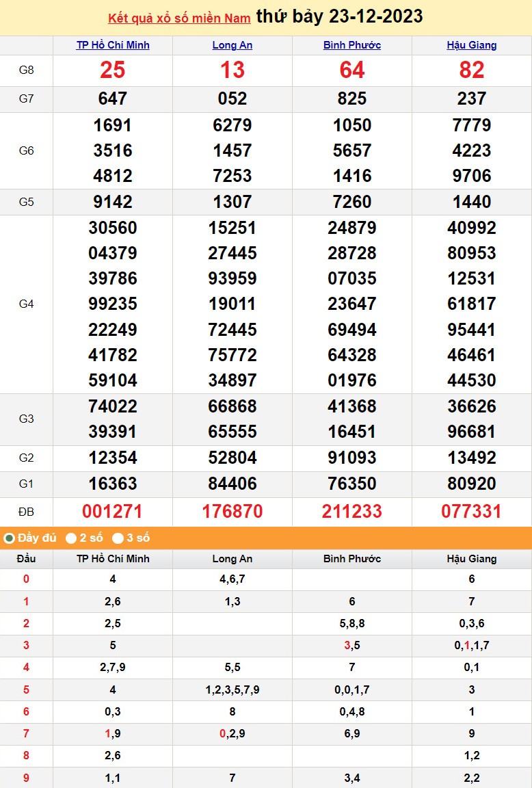Screen dimensions: 532x788
Task: Select the '3 số' radio option
Action: [x=118, y=538]
